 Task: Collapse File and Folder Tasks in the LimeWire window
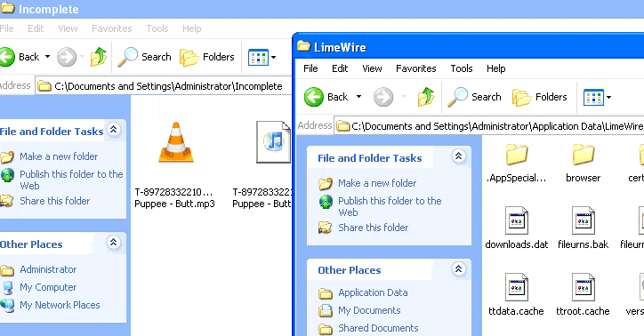pyautogui.click(x=459, y=156)
